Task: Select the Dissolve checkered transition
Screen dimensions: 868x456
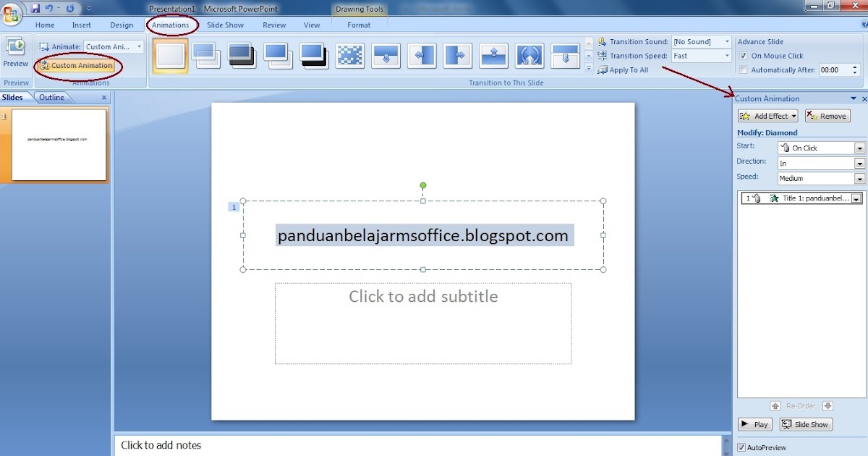Action: pyautogui.click(x=351, y=56)
